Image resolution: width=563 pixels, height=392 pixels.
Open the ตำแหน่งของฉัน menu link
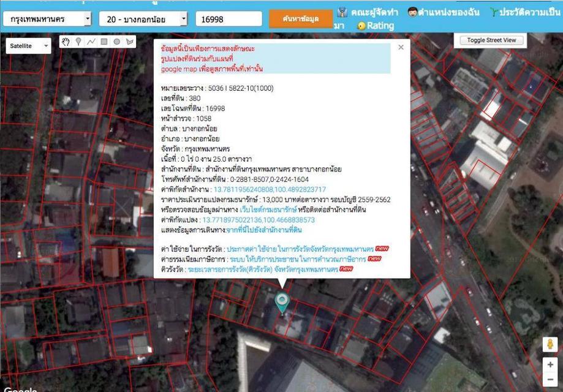tap(448, 12)
